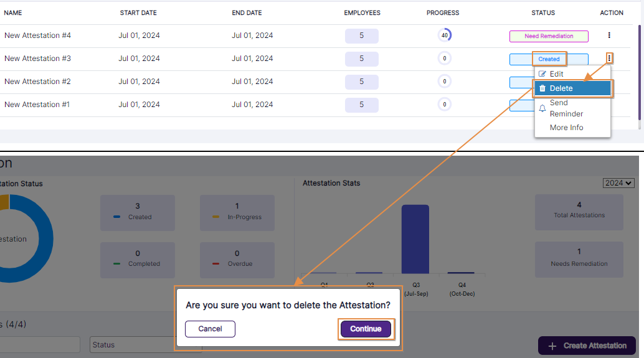
Task: Click the progress circle for New Attestation #2
Action: (x=445, y=82)
